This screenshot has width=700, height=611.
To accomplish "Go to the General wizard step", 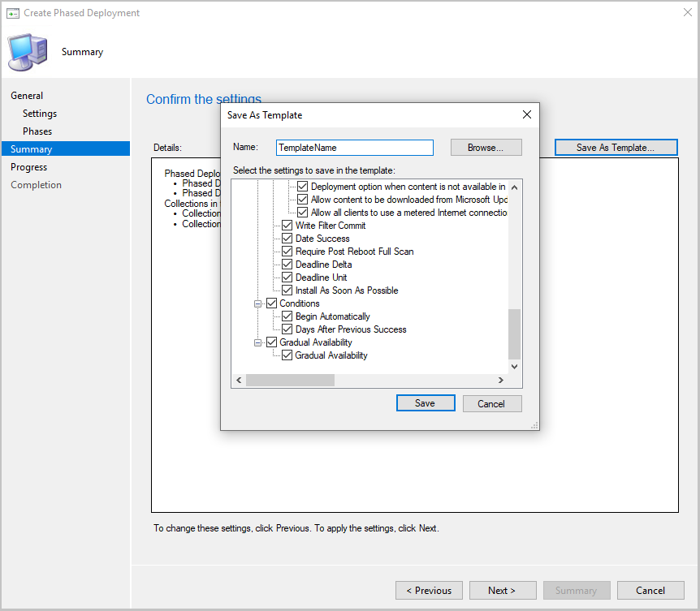I will click(27, 96).
